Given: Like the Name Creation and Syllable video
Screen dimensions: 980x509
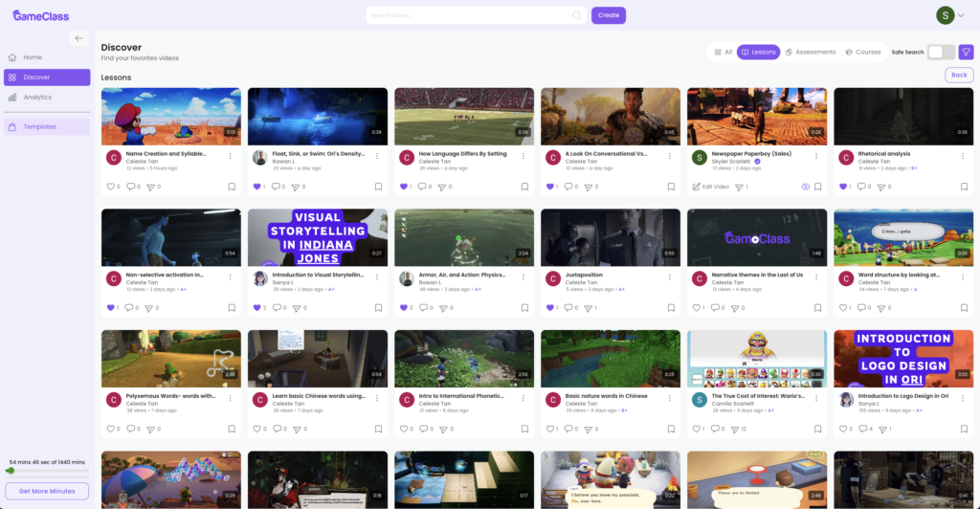Looking at the screenshot, I should 111,187.
